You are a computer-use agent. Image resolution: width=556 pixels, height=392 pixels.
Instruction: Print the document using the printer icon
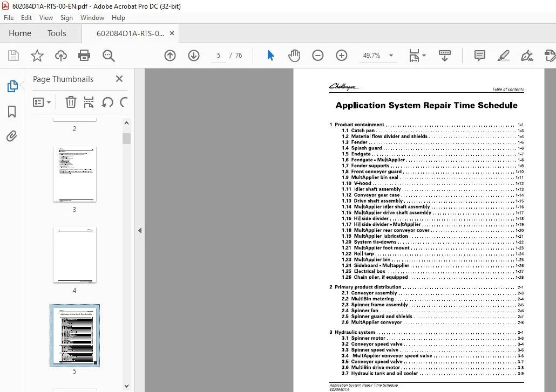click(x=84, y=56)
